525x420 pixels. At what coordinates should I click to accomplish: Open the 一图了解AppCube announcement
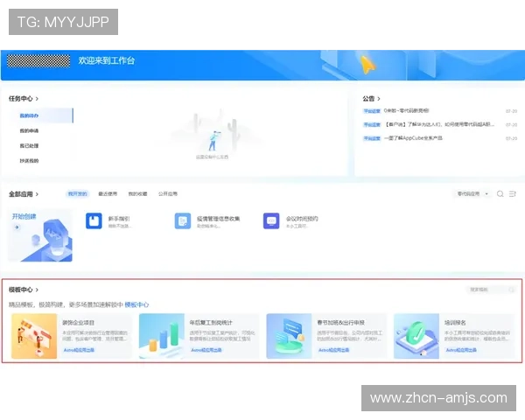pos(414,138)
